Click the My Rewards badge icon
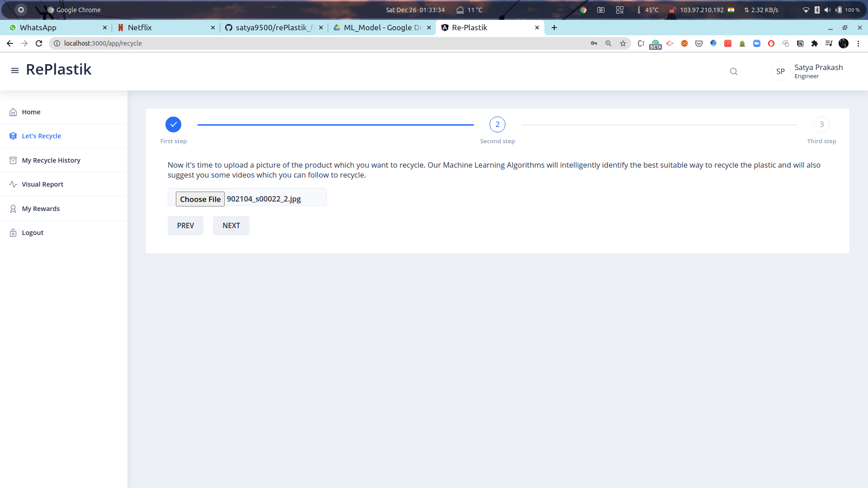Image resolution: width=868 pixels, height=488 pixels. (13, 209)
